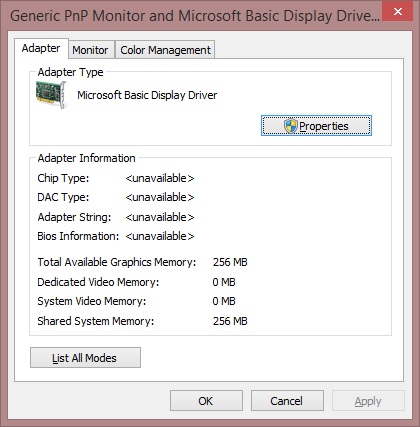Click the Adapter String <unavailable> value
The height and width of the screenshot is (427, 420).
160,217
